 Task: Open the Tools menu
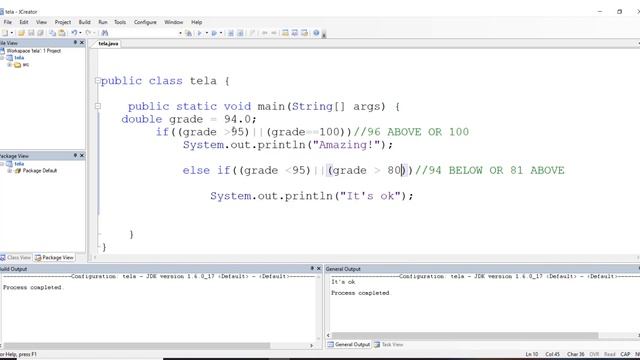120,22
